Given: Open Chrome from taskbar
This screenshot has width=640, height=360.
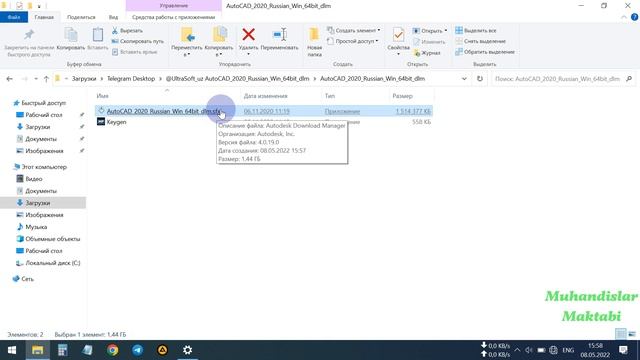Looking at the screenshot, I should tap(112, 350).
